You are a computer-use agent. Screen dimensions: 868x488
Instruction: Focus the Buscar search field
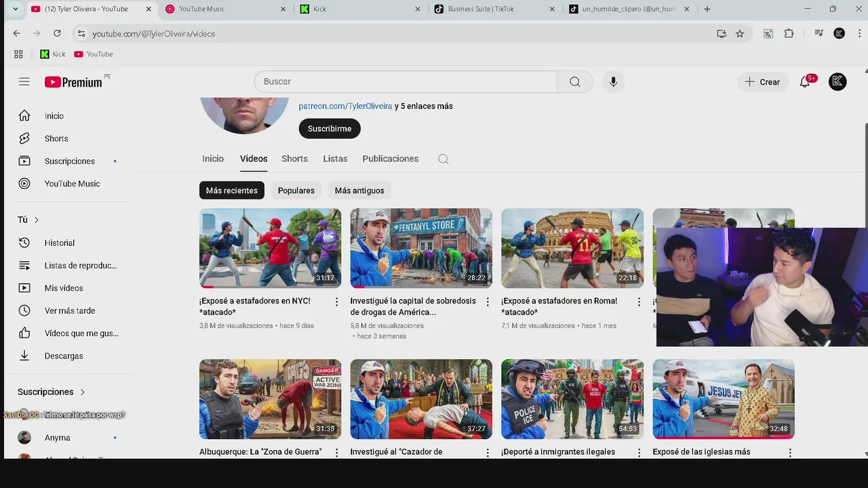[406, 81]
